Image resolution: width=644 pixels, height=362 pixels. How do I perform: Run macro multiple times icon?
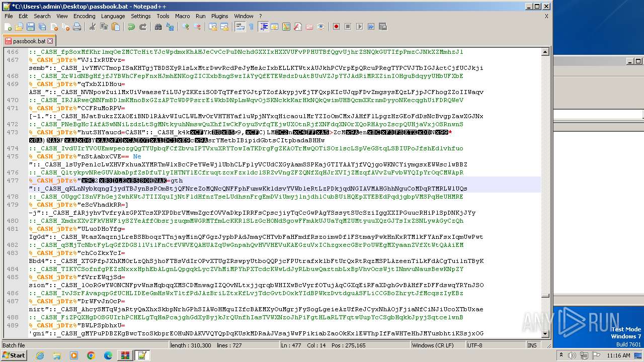click(371, 27)
